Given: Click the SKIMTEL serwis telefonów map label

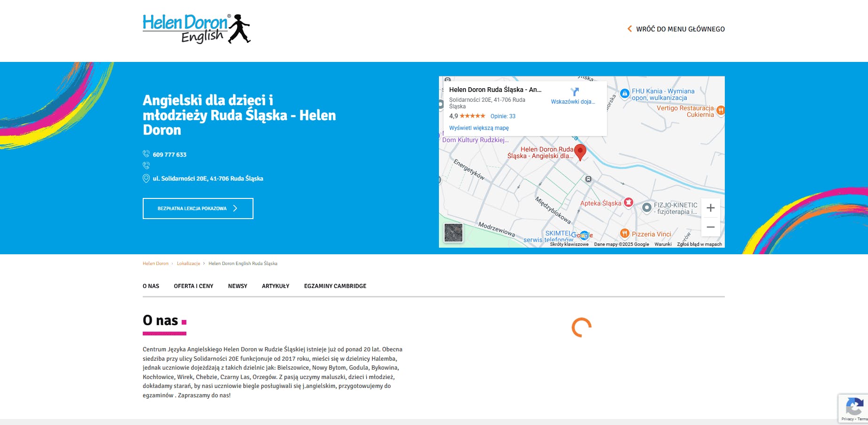Looking at the screenshot, I should pyautogui.click(x=549, y=236).
